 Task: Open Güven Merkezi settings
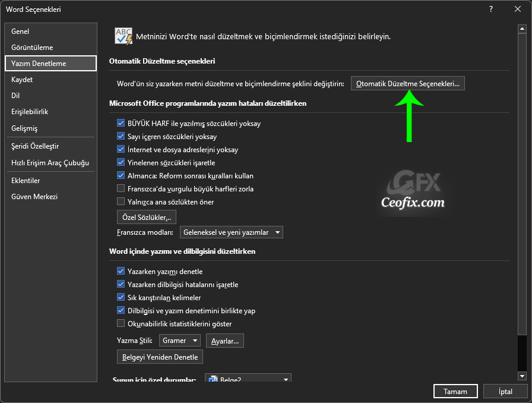(51, 196)
